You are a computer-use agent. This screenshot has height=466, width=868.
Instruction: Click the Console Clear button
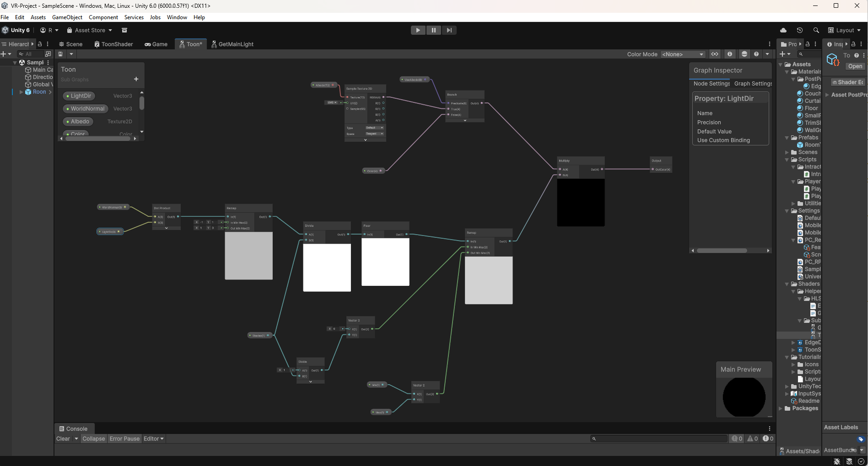point(63,439)
